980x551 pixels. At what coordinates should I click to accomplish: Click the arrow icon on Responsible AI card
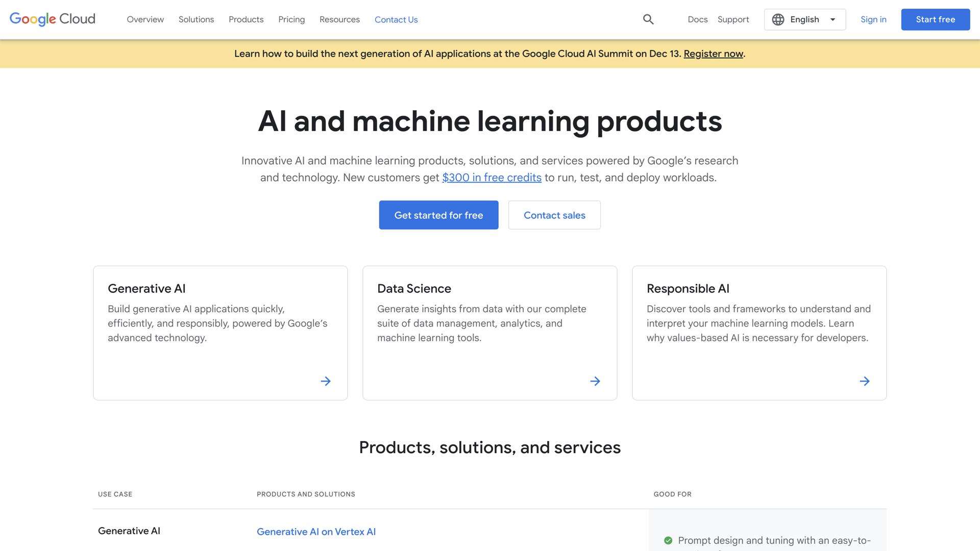click(x=865, y=381)
